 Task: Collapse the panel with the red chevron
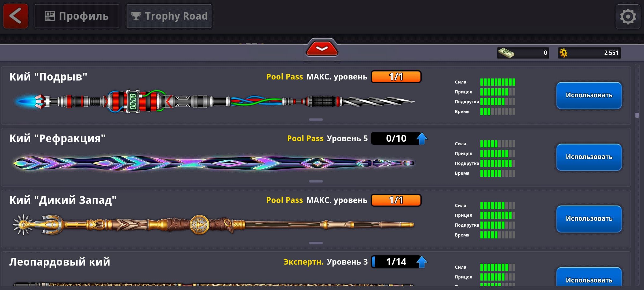tap(322, 48)
